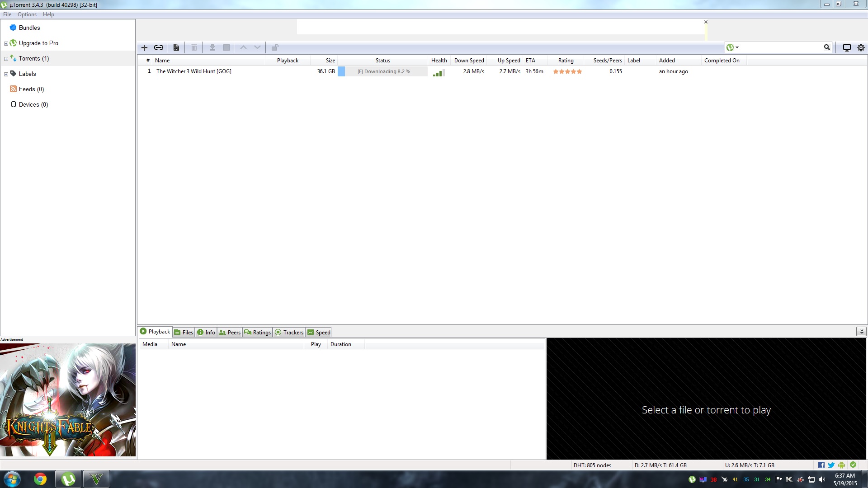Open Preferences with the gear icon
Screen dimensions: 868x488
click(861, 47)
